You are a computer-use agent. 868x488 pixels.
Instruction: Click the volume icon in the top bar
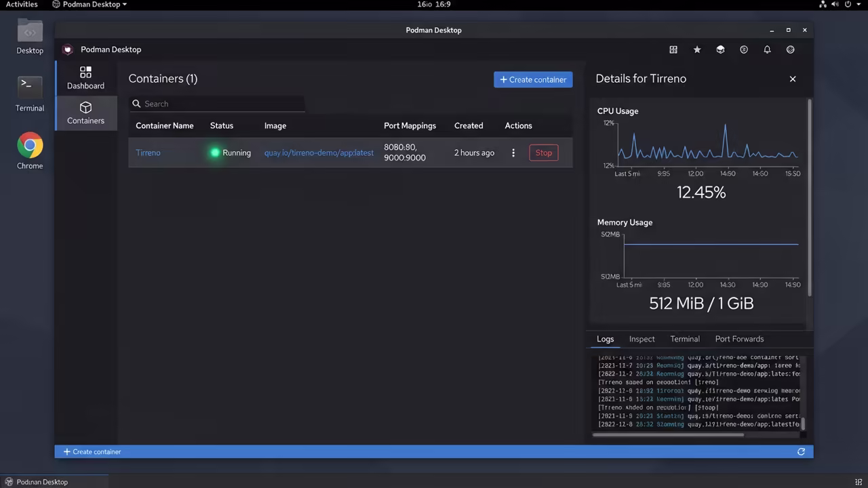[835, 4]
